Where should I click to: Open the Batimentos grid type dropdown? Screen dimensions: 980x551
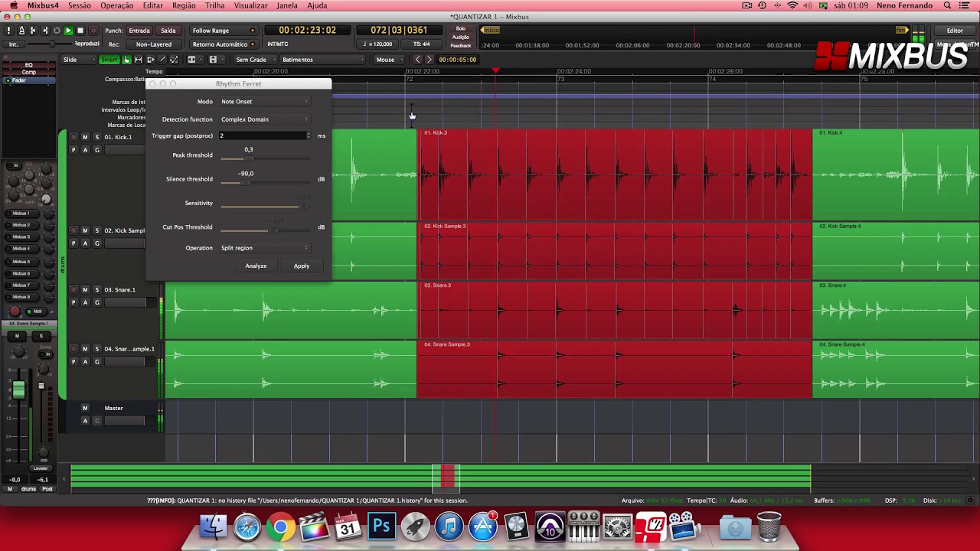point(323,60)
